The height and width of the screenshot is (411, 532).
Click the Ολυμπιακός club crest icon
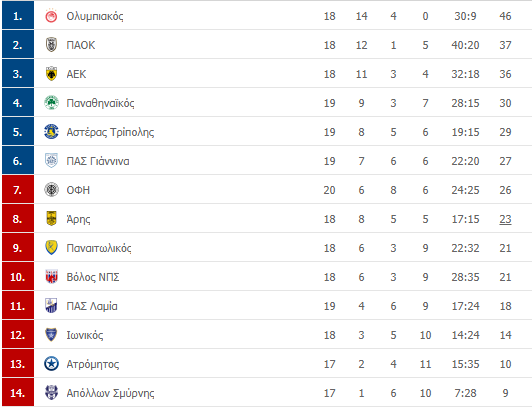point(51,16)
